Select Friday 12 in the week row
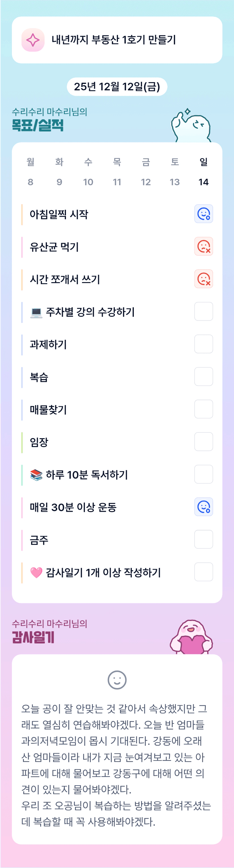 tap(146, 182)
